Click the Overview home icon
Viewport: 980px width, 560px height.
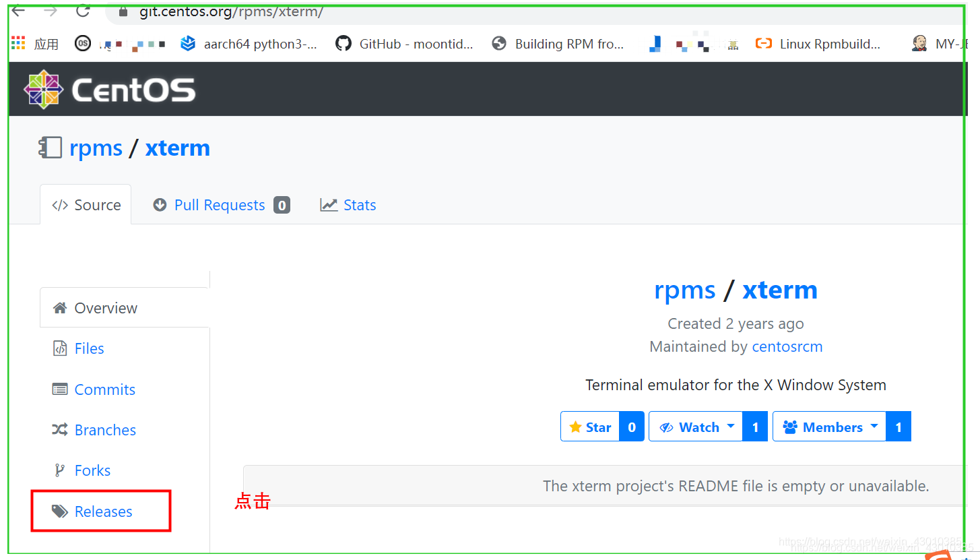[x=60, y=308]
